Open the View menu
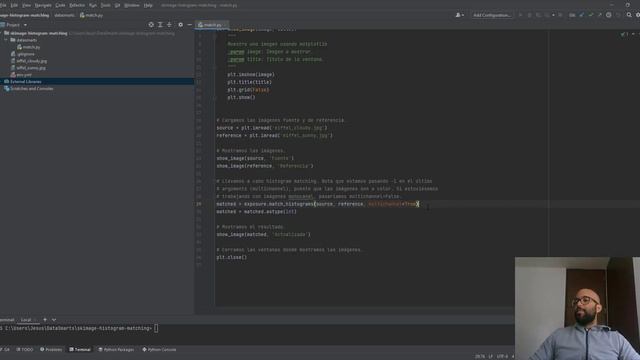The image size is (640, 360). (x=27, y=5)
